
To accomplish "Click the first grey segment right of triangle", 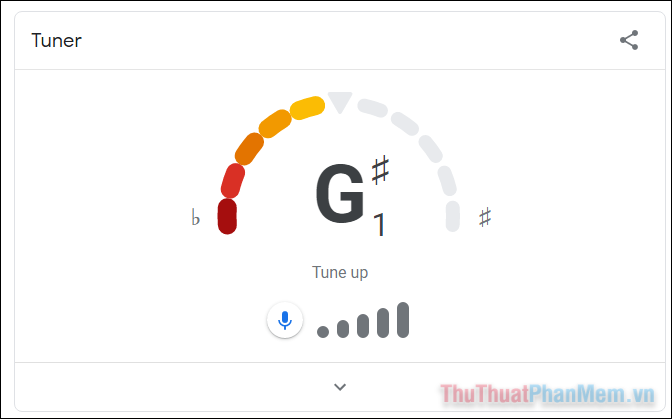I will (372, 106).
